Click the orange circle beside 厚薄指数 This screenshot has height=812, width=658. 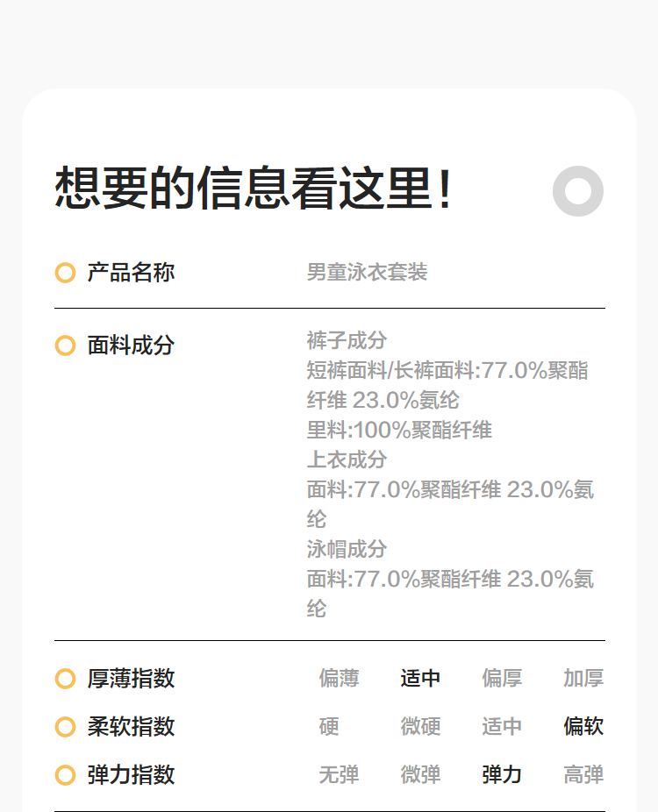click(65, 679)
